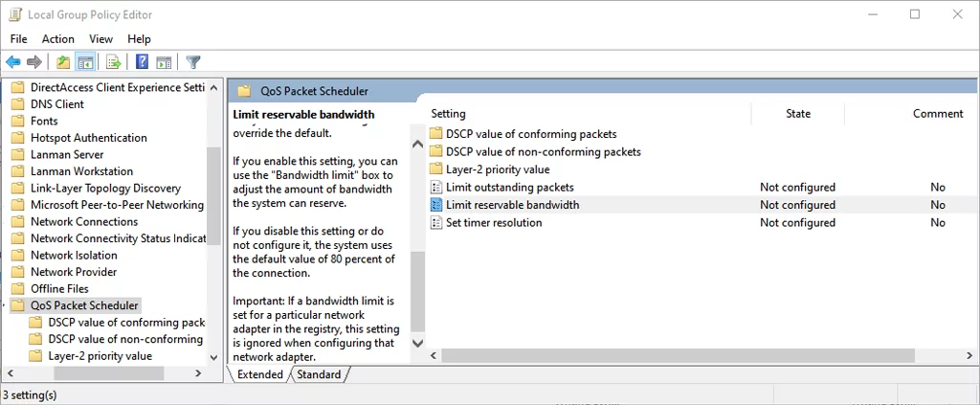The image size is (980, 405).
Task: Click the description pane scroll up arrow
Action: [x=417, y=144]
